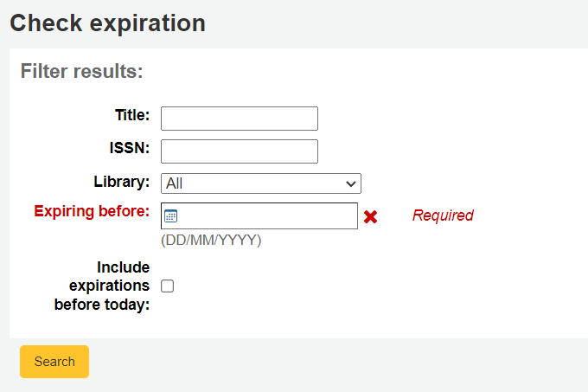Click into the ISSN input box
Screen dimensions: 588x392
pyautogui.click(x=240, y=151)
